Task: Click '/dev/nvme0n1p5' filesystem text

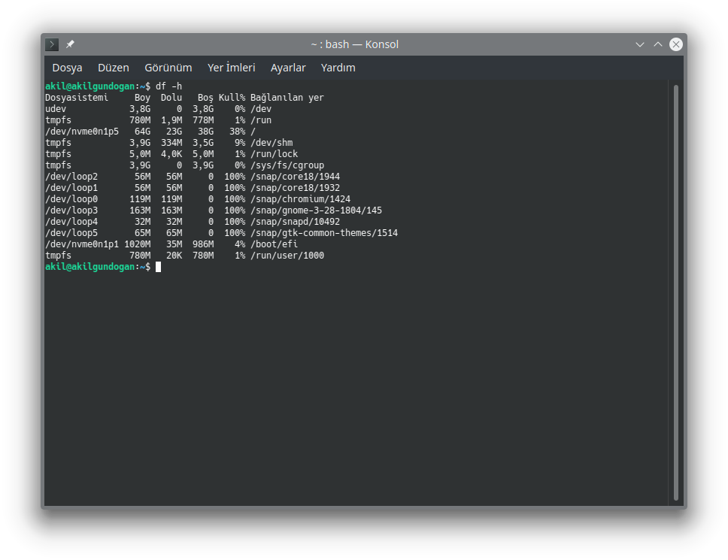Action: (x=82, y=132)
